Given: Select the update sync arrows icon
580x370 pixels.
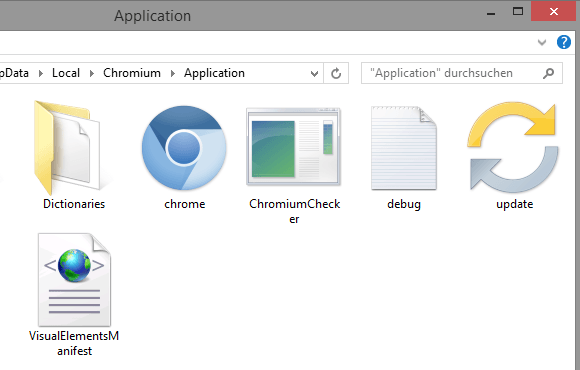Looking at the screenshot, I should pyautogui.click(x=513, y=147).
